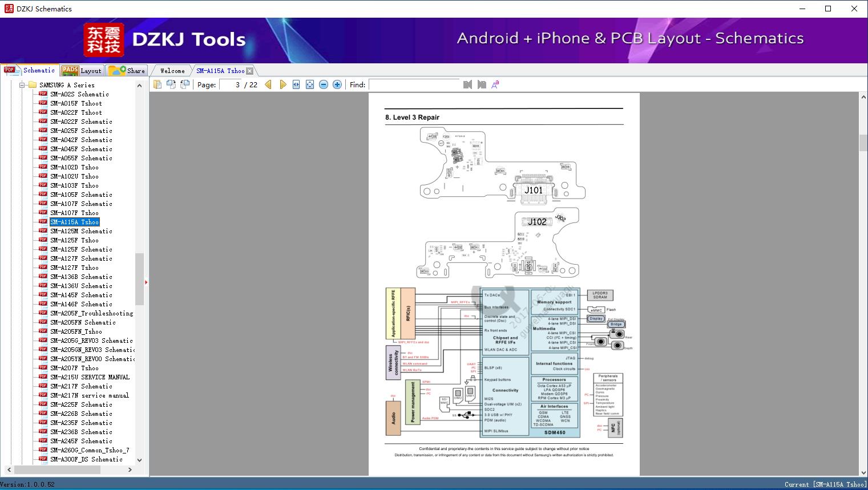Select SM-A102D Tshoo entry
This screenshot has height=490, width=868.
74,167
